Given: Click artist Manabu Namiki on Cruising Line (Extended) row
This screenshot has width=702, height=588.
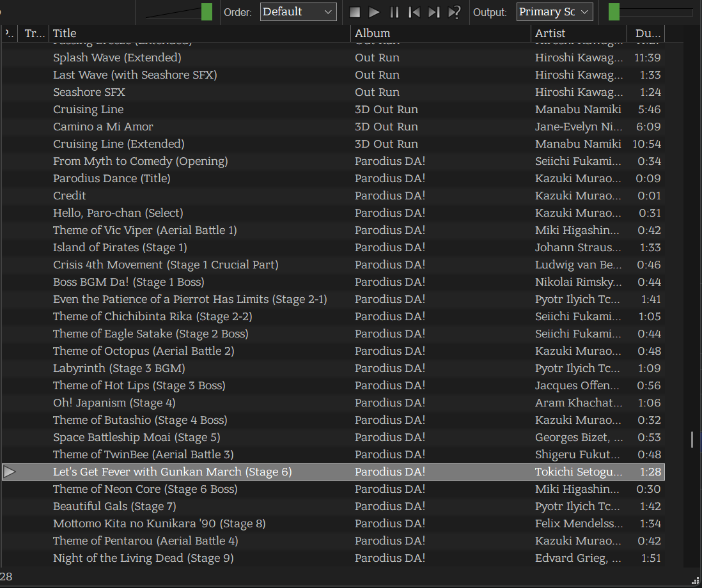Looking at the screenshot, I should coord(578,144).
